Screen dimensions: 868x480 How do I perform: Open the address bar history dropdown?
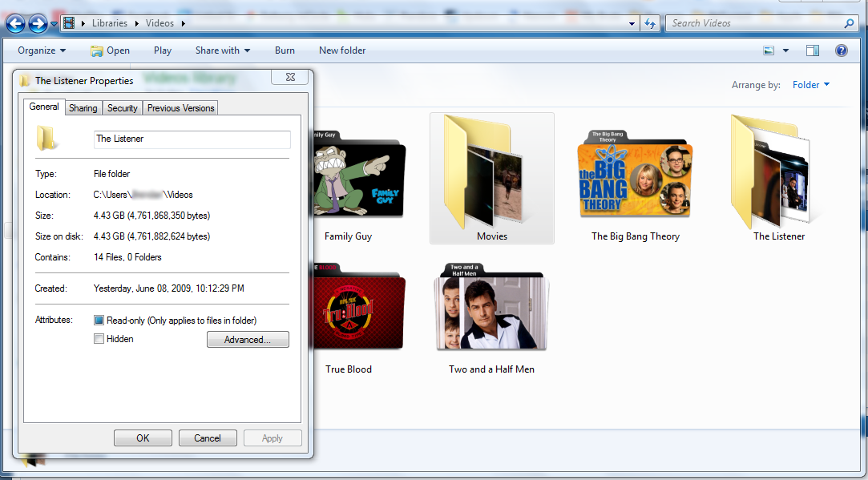click(632, 24)
